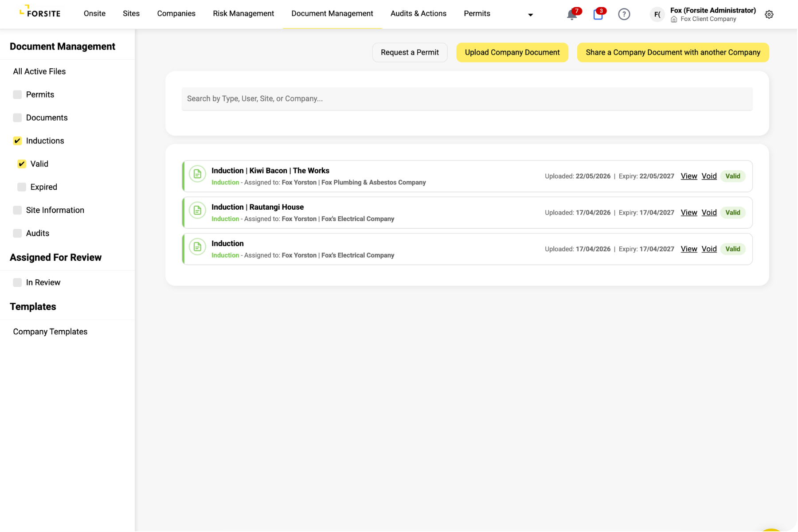Open the Companies menu
Image resolution: width=798 pixels, height=532 pixels.
176,14
